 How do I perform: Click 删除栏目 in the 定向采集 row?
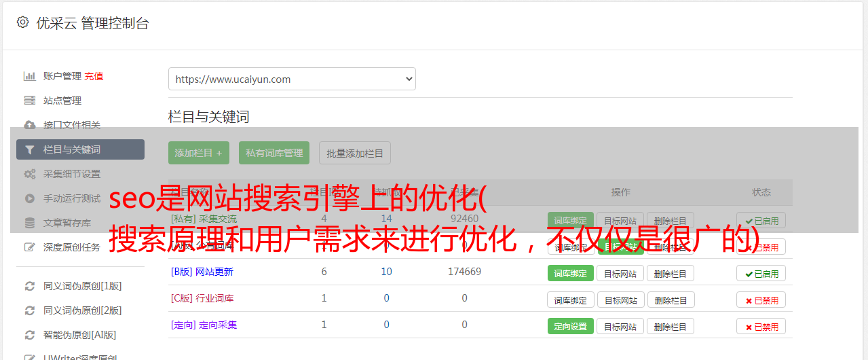click(x=671, y=326)
